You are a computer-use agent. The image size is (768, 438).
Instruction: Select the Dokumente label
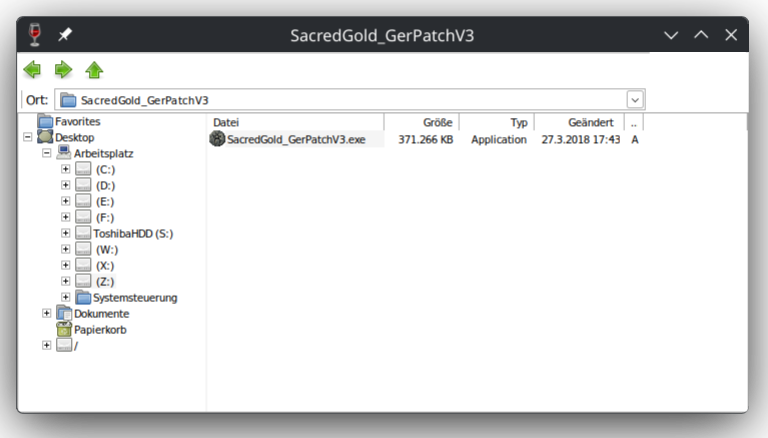101,314
